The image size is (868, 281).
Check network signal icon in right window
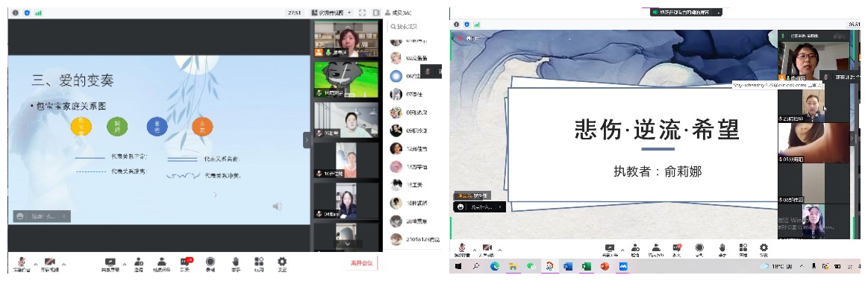(477, 25)
